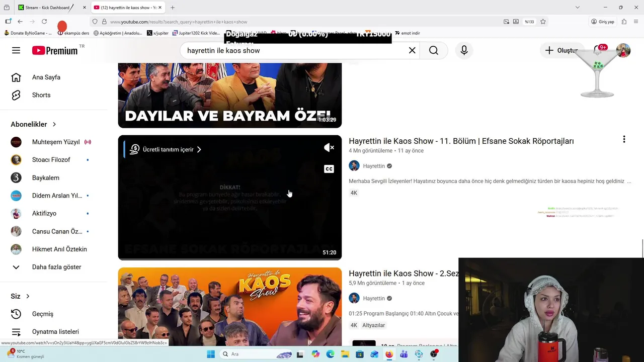Expand the Siz section
This screenshot has width=644, height=362.
tap(21, 296)
